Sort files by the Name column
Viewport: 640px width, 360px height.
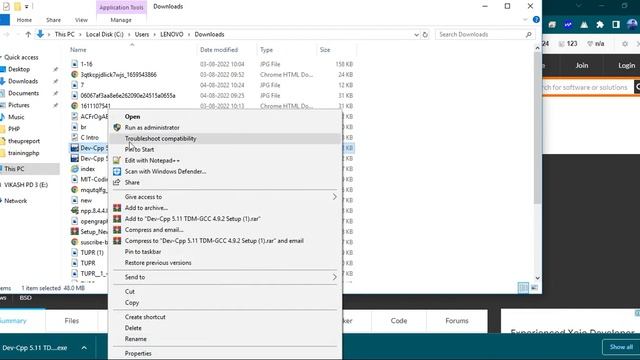click(78, 50)
